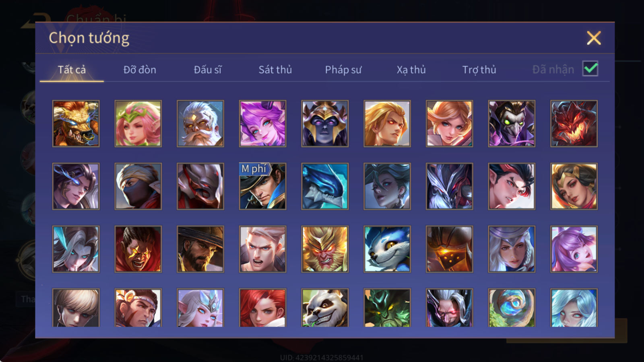Select the golden bull hero portrait

76,123
